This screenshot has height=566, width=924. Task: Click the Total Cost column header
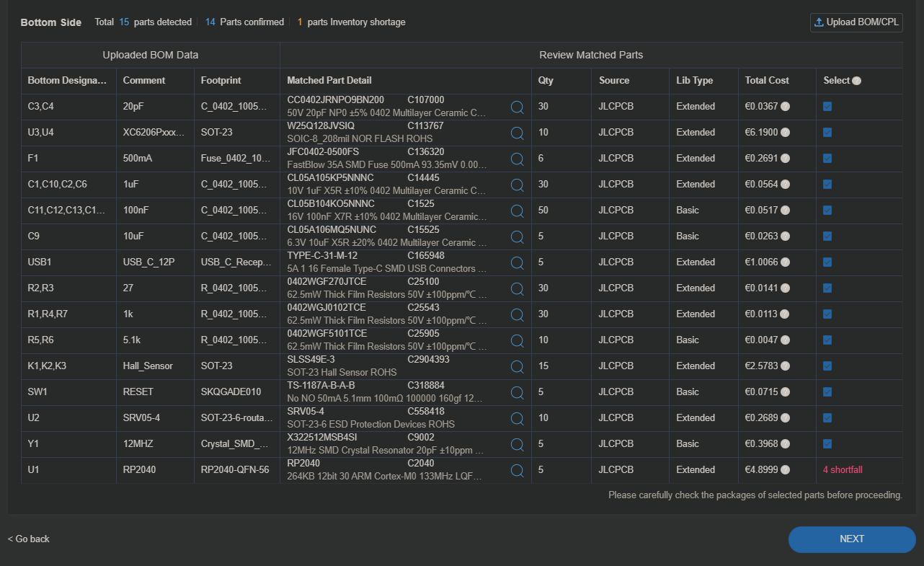pyautogui.click(x=767, y=81)
